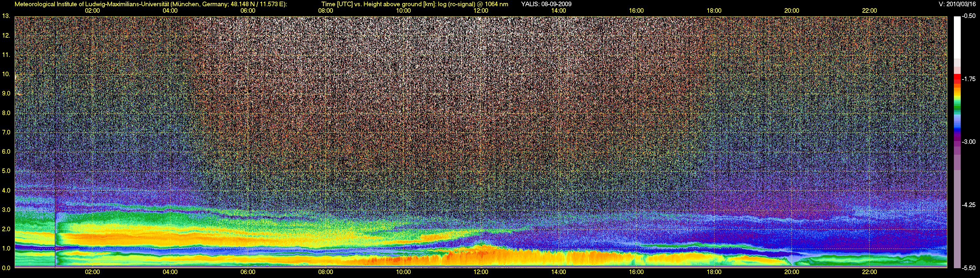Select the 18:00 label on the top time axis
Viewport: 980px width, 278px height.
(714, 11)
